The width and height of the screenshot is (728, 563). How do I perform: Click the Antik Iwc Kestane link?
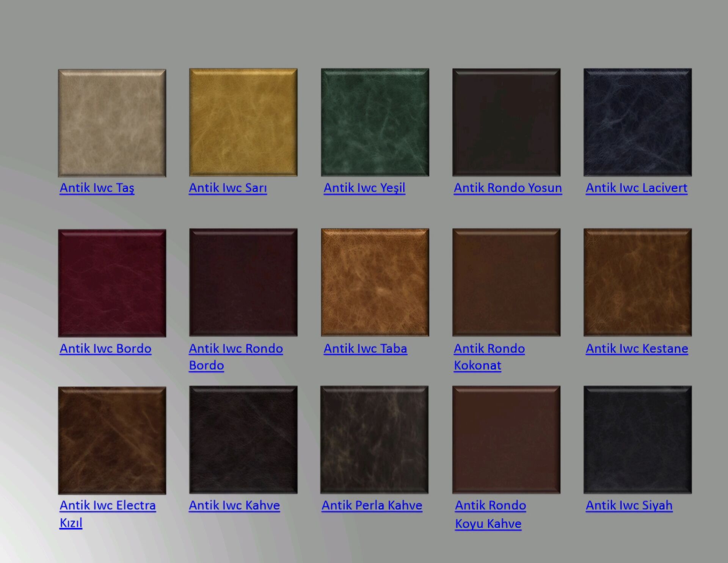click(637, 348)
